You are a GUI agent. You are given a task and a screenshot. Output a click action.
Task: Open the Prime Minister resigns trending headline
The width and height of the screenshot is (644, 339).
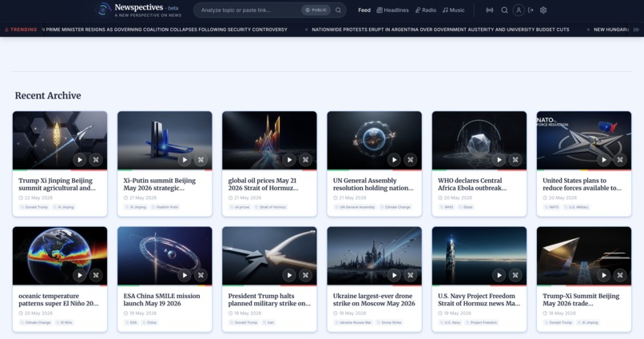tap(165, 30)
